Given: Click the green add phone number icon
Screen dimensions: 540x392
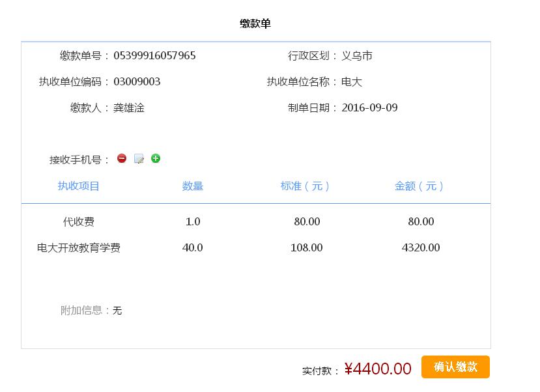Looking at the screenshot, I should point(156,158).
